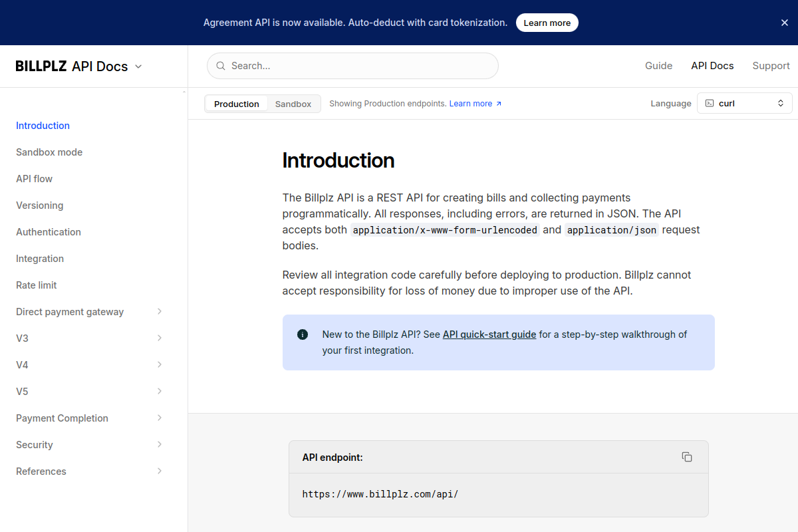Focus the Search input field
Screen dimensions: 798x532
(x=352, y=66)
